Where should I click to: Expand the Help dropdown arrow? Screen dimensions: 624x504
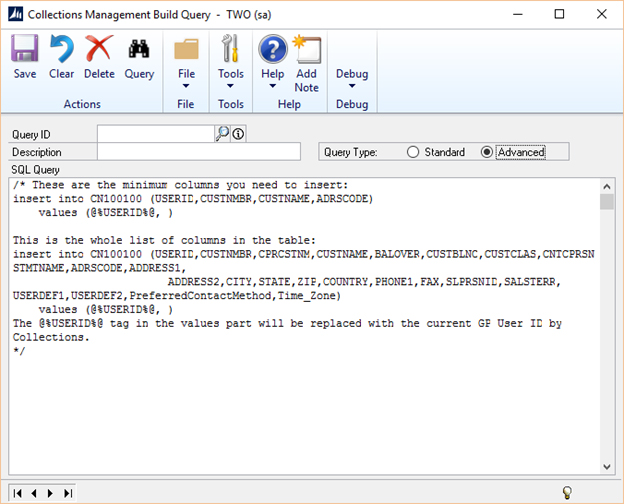pyautogui.click(x=273, y=86)
